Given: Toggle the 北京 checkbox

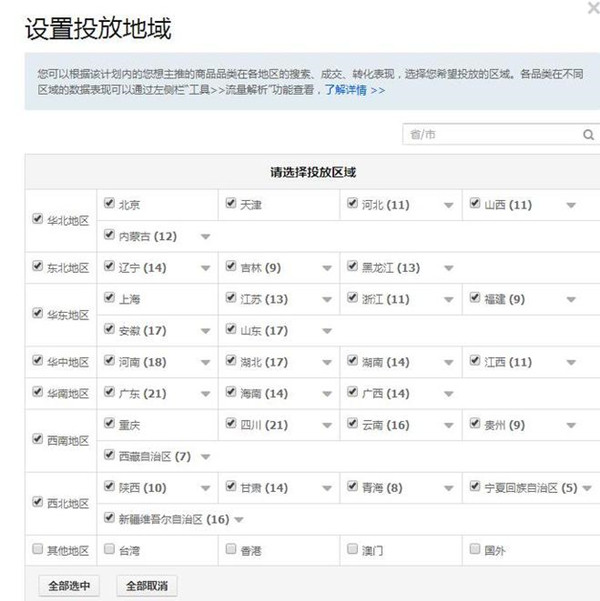Looking at the screenshot, I should click(109, 204).
